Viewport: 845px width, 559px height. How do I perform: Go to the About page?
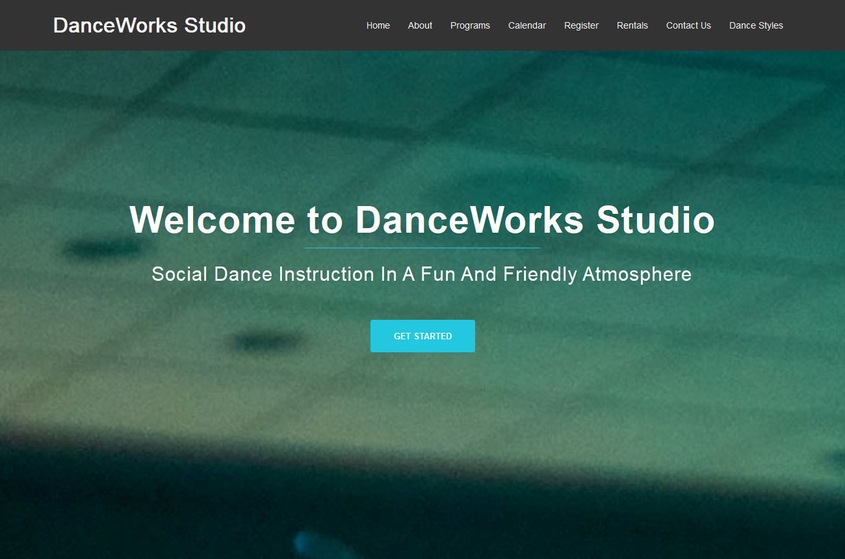coord(420,25)
